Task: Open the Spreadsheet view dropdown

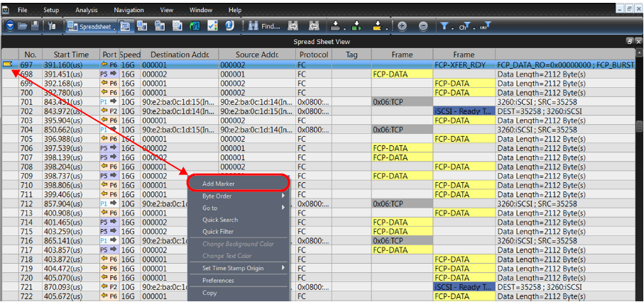Action: click(114, 27)
